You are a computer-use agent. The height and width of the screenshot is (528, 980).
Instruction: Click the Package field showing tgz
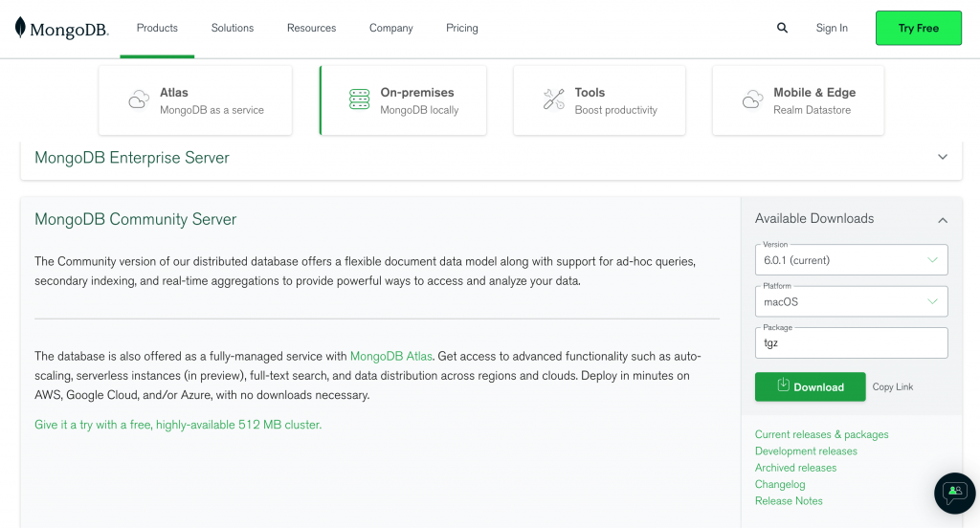(x=851, y=343)
